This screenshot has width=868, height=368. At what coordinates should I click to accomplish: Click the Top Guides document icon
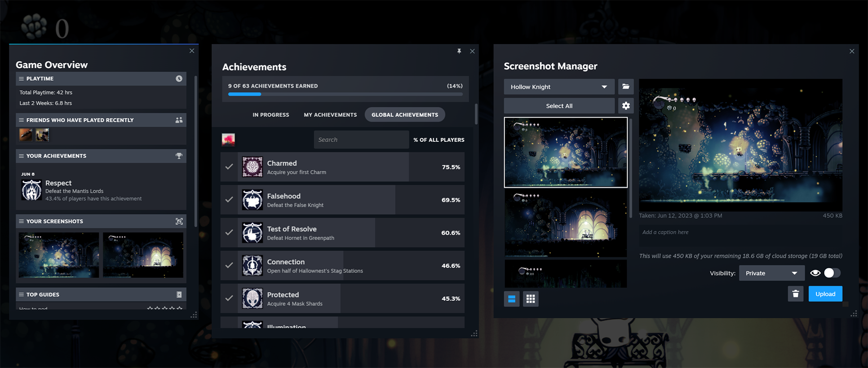pos(179,294)
